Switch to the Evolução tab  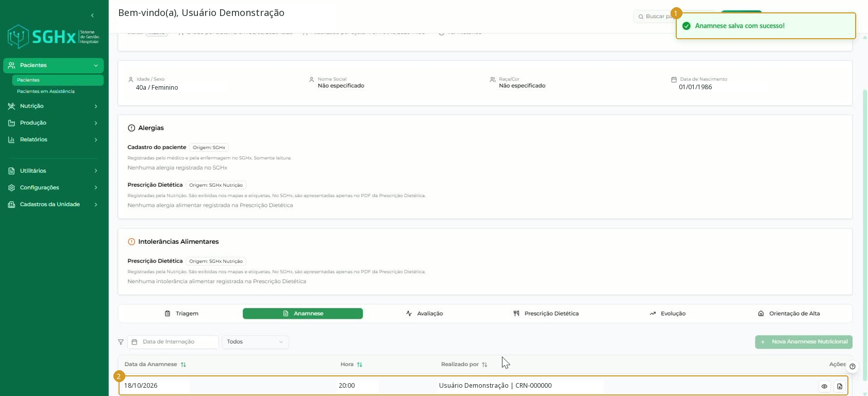[x=667, y=313]
